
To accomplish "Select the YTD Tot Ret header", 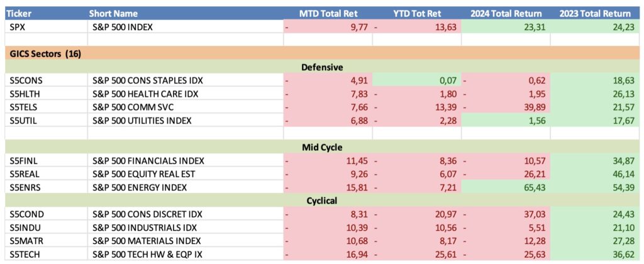I will coord(418,13).
